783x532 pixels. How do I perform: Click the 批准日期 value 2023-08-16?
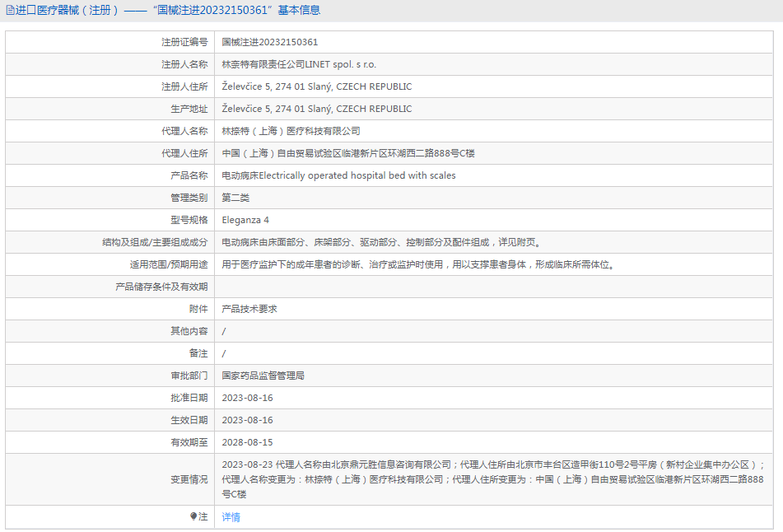point(247,398)
